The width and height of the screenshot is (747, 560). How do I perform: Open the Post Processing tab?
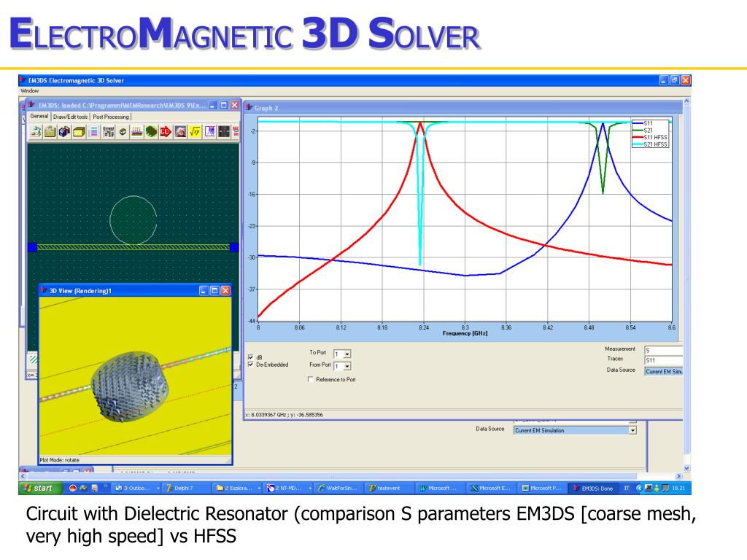pos(111,117)
